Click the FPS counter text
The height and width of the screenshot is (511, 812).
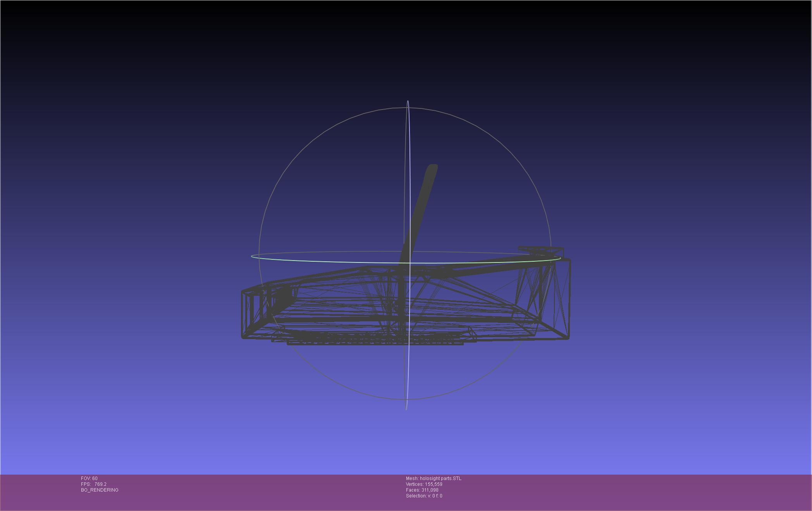pos(93,484)
